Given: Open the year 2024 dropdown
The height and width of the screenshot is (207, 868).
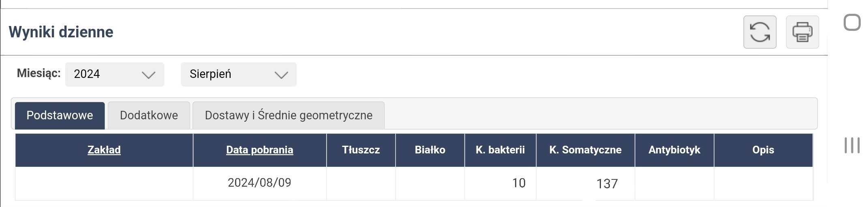Looking at the screenshot, I should click(x=114, y=74).
